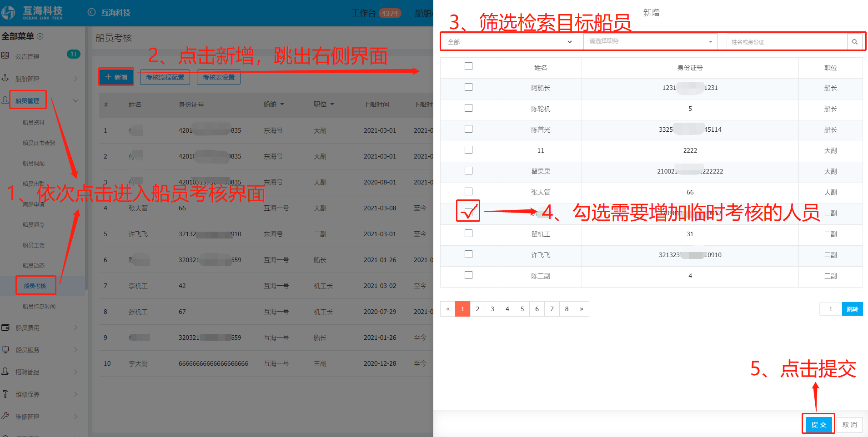
Task: Open 船员作息时间 in the sidebar
Action: click(x=39, y=307)
